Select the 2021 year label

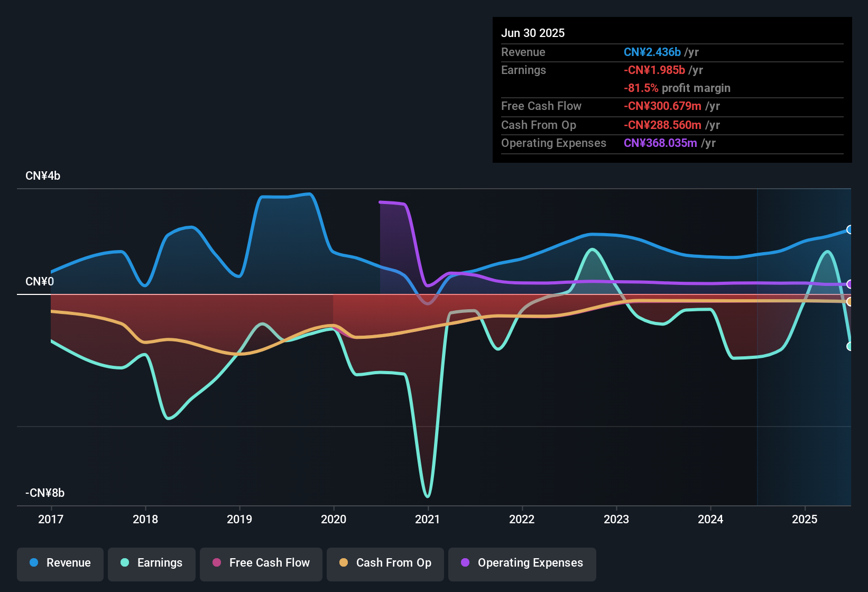(x=428, y=520)
